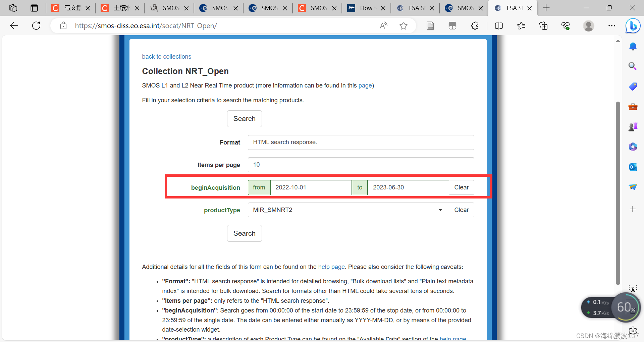Click the Items per page field
Image resolution: width=644 pixels, height=342 pixels.
click(x=361, y=165)
